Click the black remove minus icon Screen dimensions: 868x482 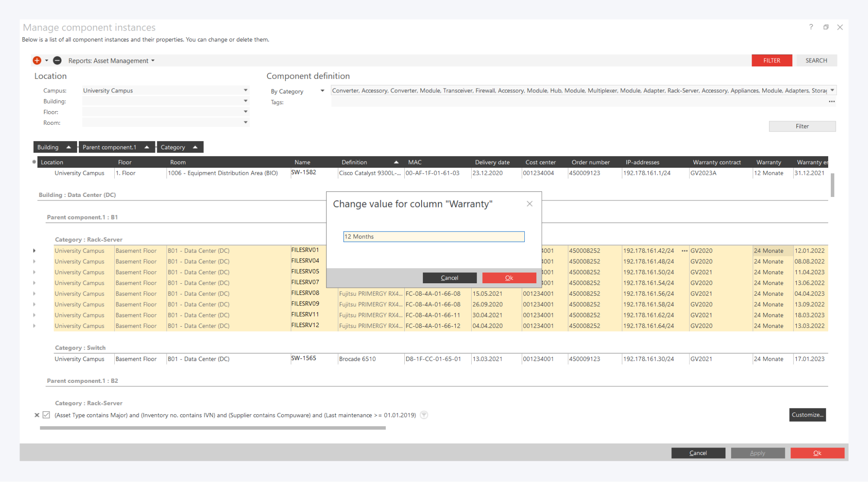click(57, 61)
